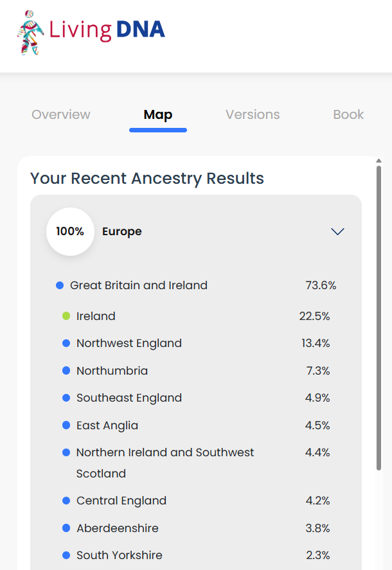Click the results panel vertical scrollbar
392x570 pixels.
tap(379, 318)
